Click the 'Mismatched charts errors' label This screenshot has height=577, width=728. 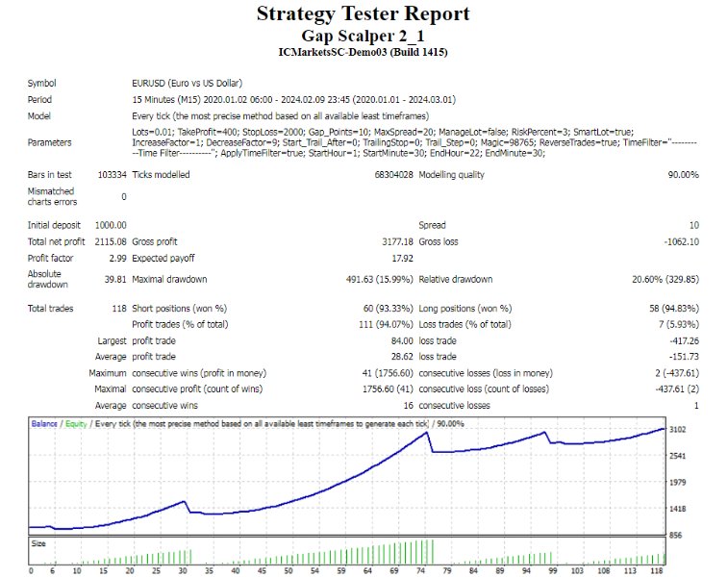point(52,196)
